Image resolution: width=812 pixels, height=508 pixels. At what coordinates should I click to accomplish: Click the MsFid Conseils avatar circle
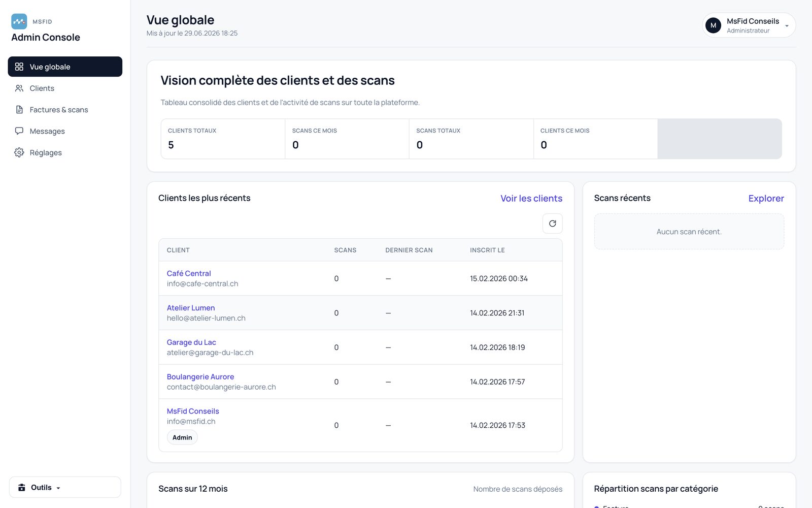click(713, 25)
